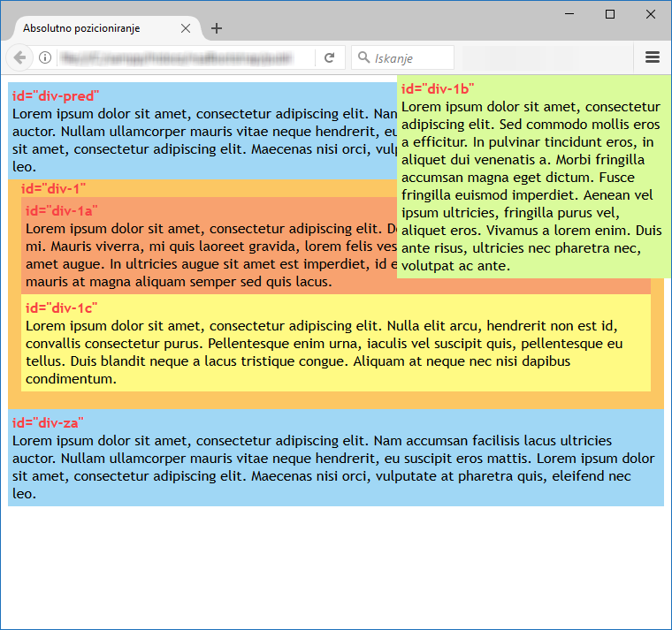
Task: Click the id="div-pred" heading
Action: pyautogui.click(x=56, y=96)
